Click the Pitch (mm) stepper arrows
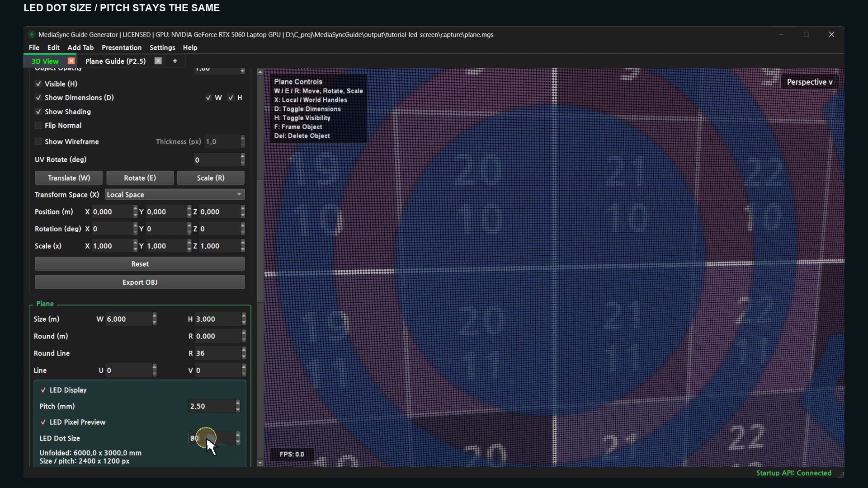This screenshot has width=868, height=488. pyautogui.click(x=238, y=406)
